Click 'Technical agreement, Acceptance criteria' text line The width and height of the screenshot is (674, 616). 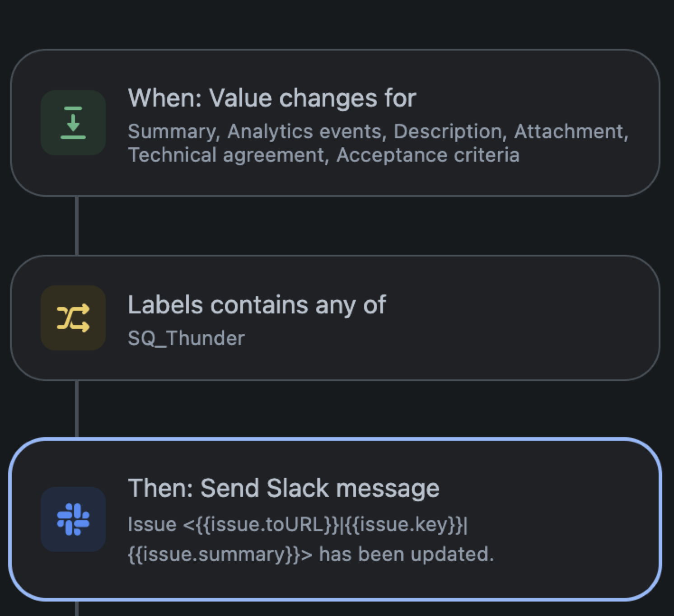[x=323, y=155]
